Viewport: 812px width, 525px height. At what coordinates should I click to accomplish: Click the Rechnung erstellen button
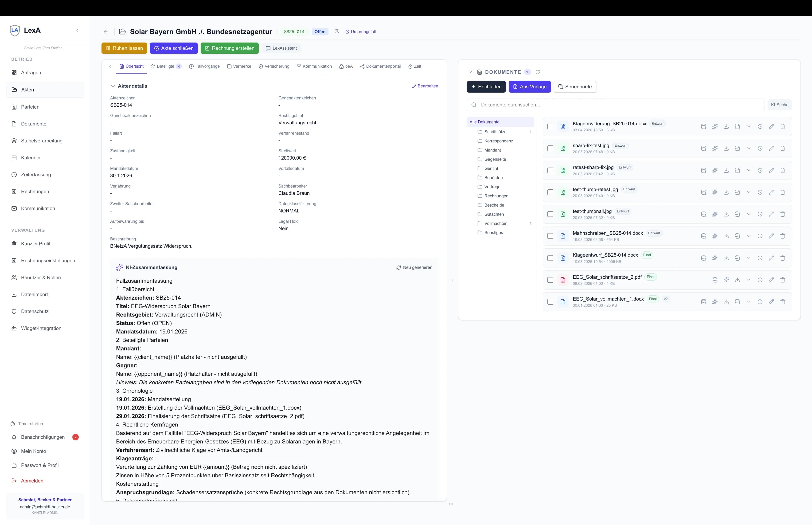[229, 48]
